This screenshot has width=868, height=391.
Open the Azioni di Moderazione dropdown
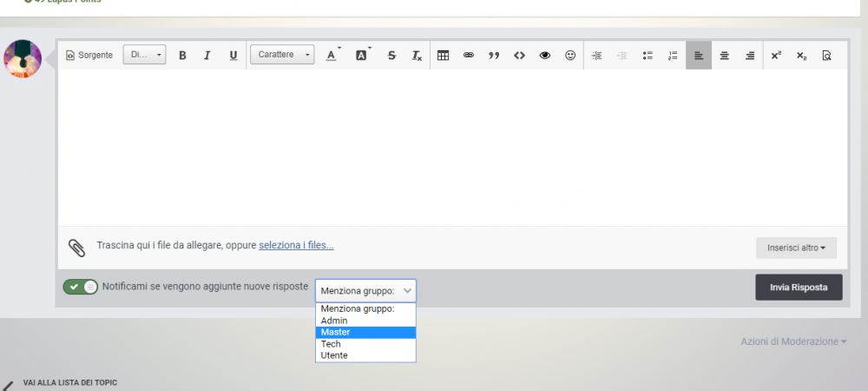click(793, 341)
